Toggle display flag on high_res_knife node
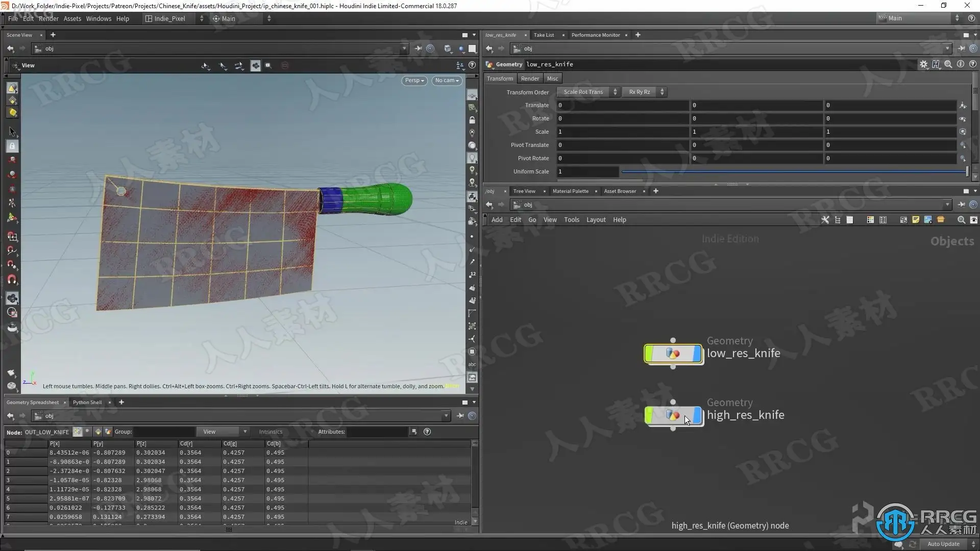The width and height of the screenshot is (980, 551). (x=697, y=415)
